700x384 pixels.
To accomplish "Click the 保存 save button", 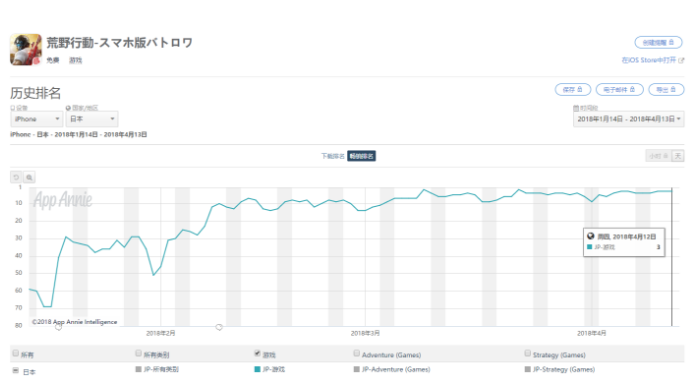I will click(x=573, y=89).
